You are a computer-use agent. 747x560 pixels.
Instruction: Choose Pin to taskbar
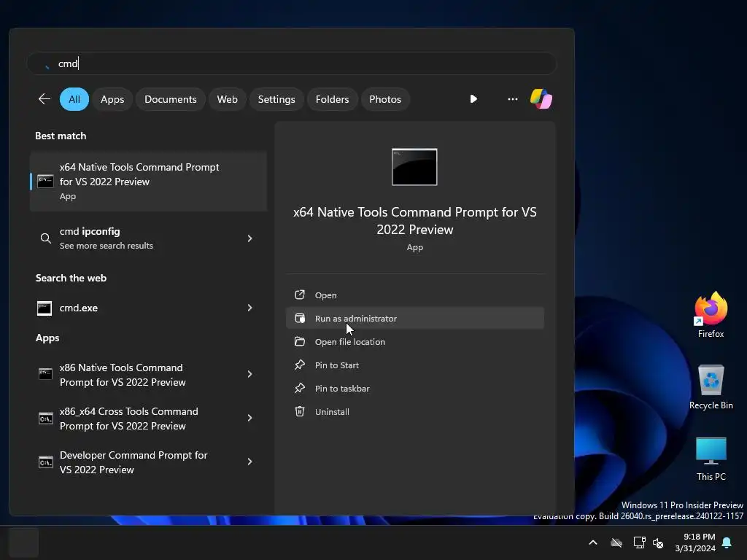(x=415, y=389)
